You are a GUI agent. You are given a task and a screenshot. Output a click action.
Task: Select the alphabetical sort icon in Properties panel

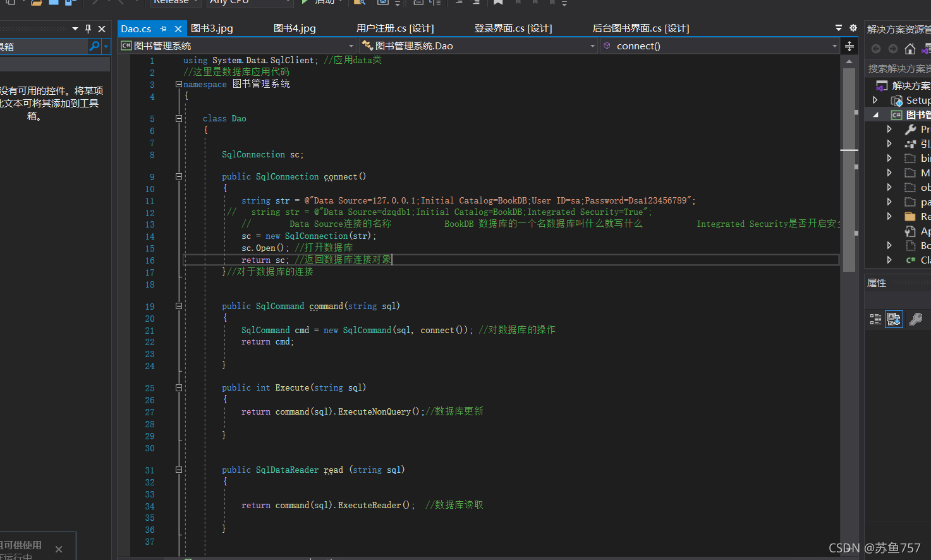pos(893,319)
